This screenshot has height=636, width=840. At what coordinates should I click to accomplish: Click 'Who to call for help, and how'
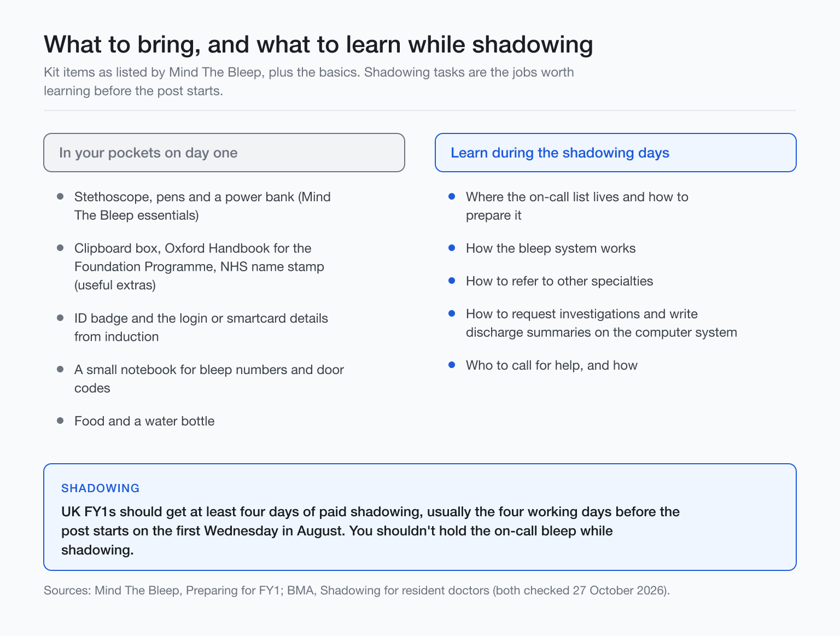click(552, 365)
